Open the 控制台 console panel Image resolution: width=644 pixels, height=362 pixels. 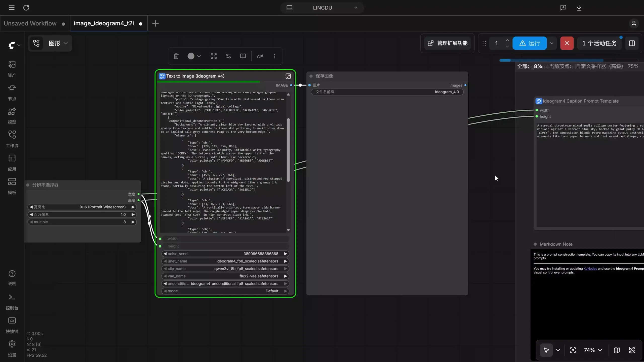tap(12, 302)
